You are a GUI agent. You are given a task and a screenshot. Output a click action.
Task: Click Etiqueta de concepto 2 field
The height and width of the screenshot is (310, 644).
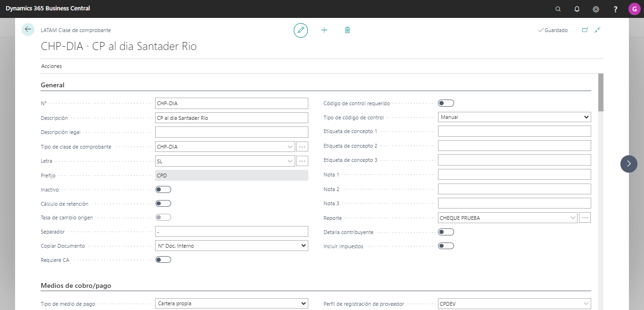click(x=514, y=146)
